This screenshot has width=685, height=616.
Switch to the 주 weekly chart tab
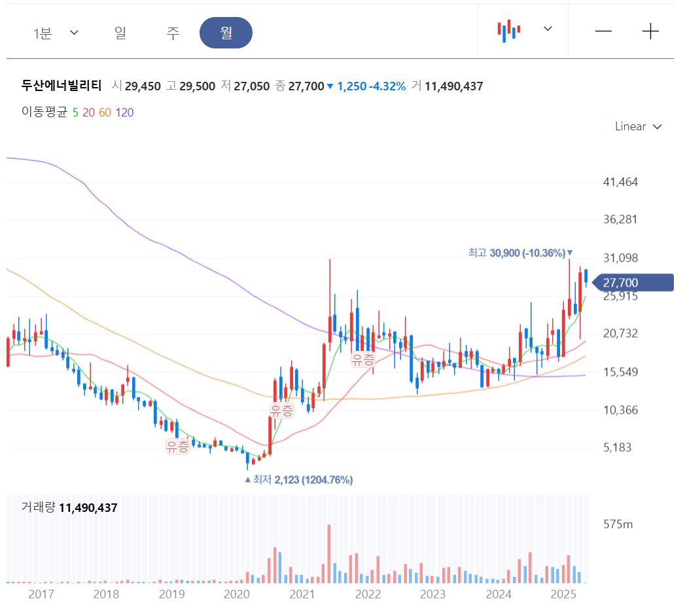(x=173, y=33)
